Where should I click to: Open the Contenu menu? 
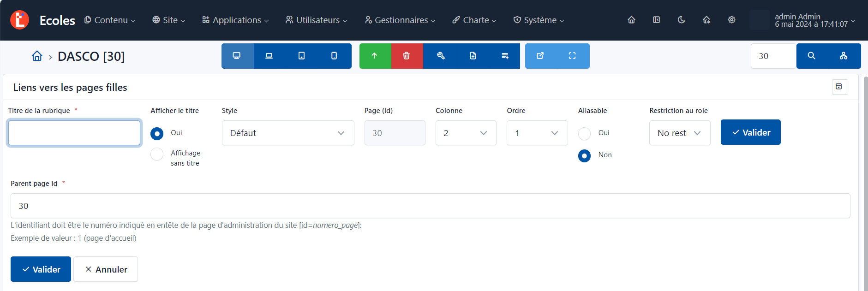tap(110, 20)
